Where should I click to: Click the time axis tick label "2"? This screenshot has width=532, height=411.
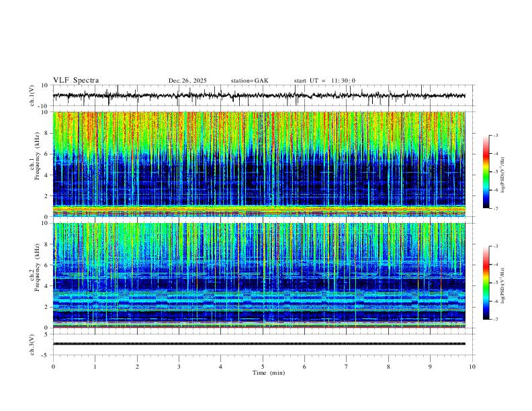[137, 367]
